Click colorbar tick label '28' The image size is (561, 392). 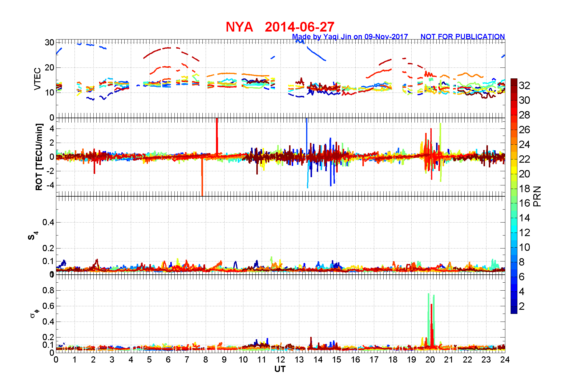pyautogui.click(x=524, y=115)
